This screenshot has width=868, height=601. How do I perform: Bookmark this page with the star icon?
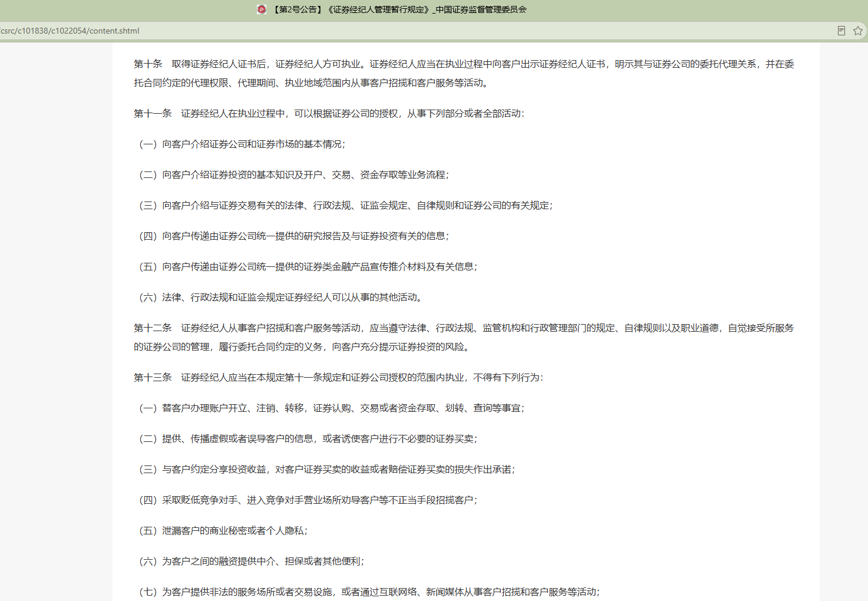pos(858,31)
